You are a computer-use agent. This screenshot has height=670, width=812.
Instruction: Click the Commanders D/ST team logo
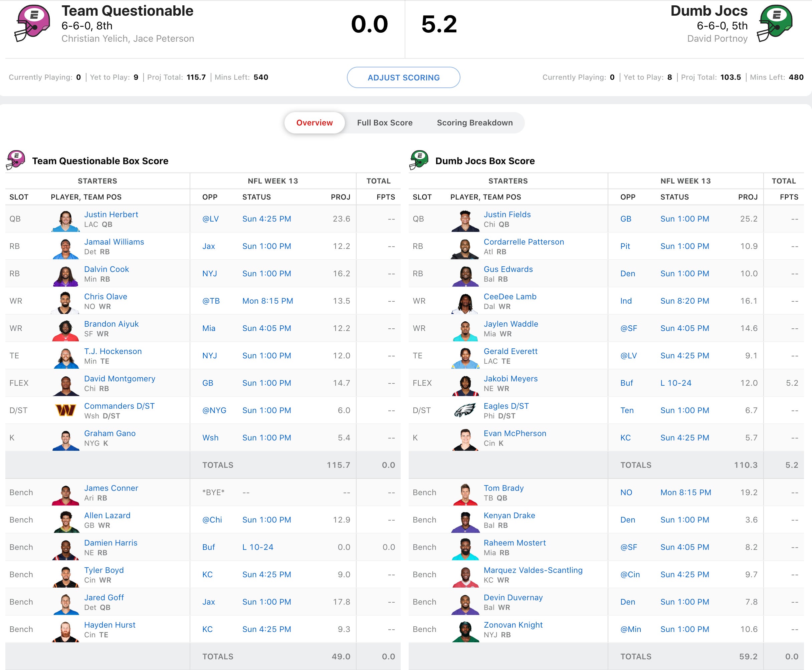(x=65, y=410)
